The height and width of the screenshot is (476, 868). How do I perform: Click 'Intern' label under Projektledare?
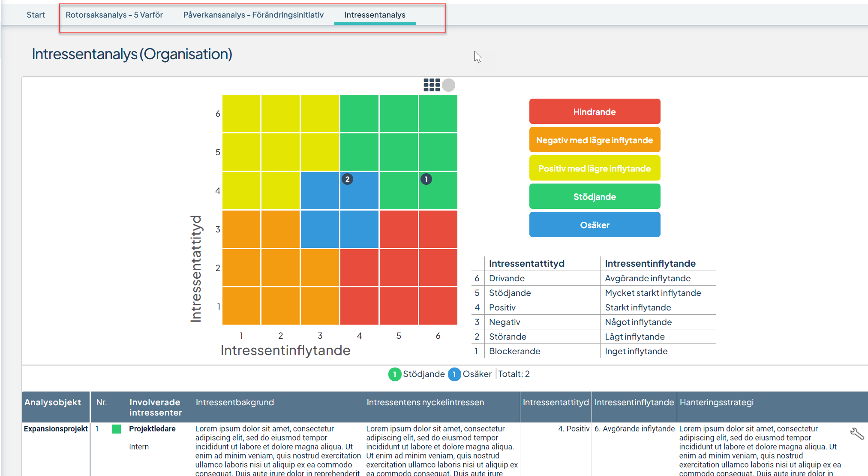tap(139, 447)
